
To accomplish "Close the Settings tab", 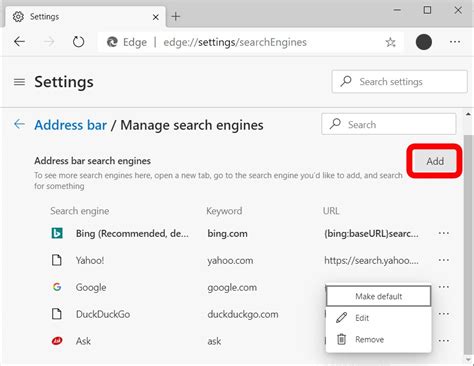I will point(156,17).
